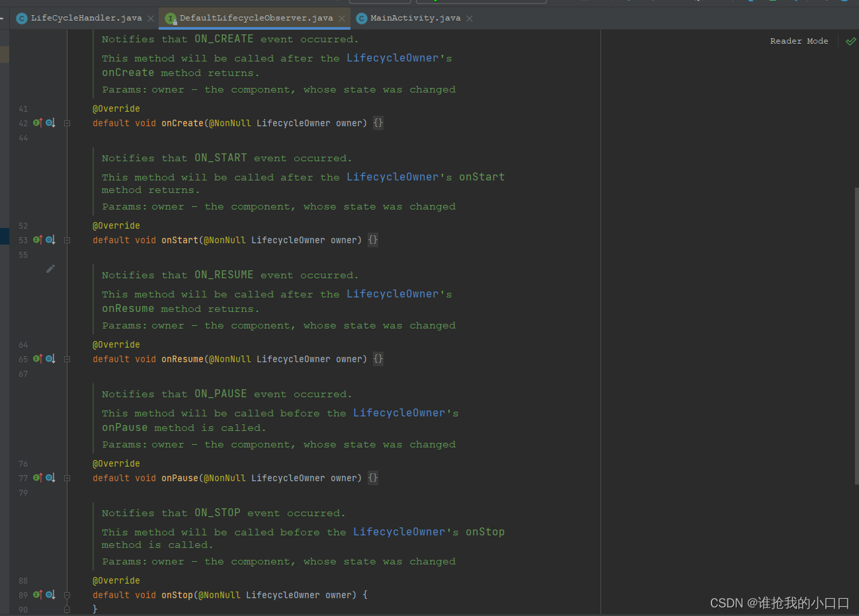The image size is (859, 616).
Task: Click line number 65 in the gutter
Action: pyautogui.click(x=23, y=360)
